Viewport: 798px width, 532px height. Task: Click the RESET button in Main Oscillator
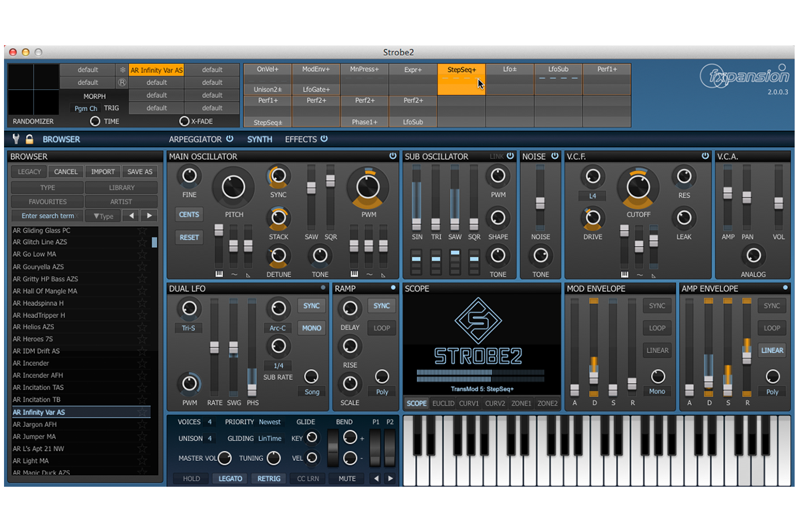[190, 237]
